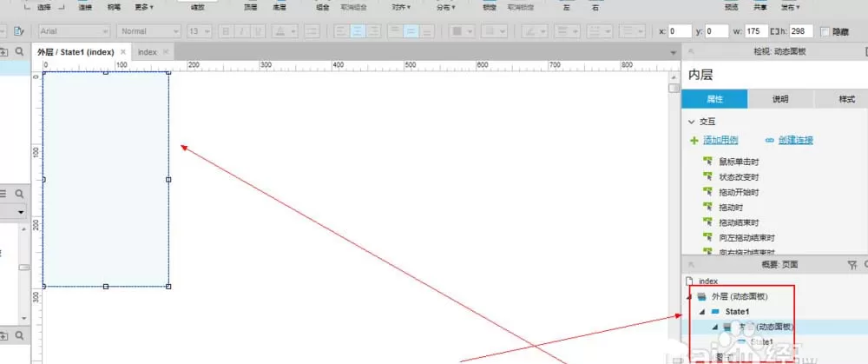Click the search icon beside the page tabs
This screenshot has height=364, width=868.
(19, 51)
